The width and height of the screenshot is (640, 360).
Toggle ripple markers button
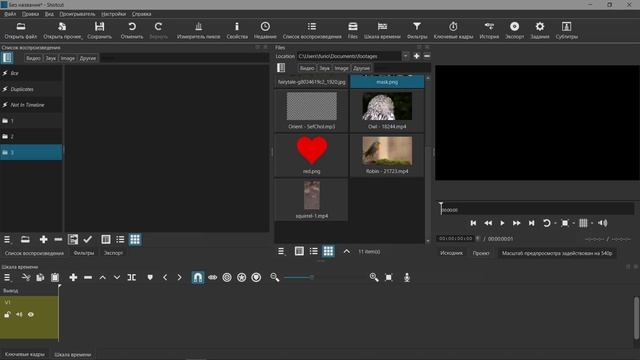pos(256,278)
